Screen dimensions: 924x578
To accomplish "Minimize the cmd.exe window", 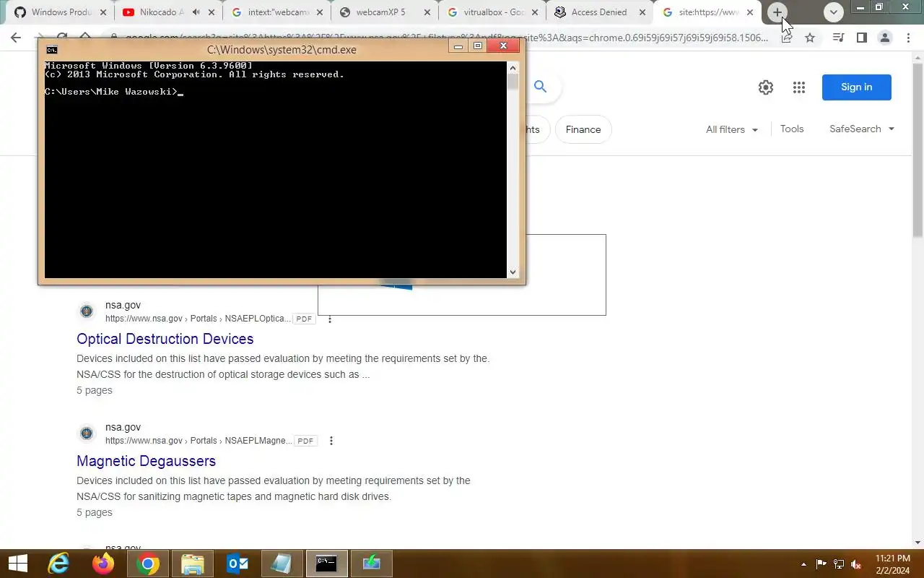I will pyautogui.click(x=458, y=46).
